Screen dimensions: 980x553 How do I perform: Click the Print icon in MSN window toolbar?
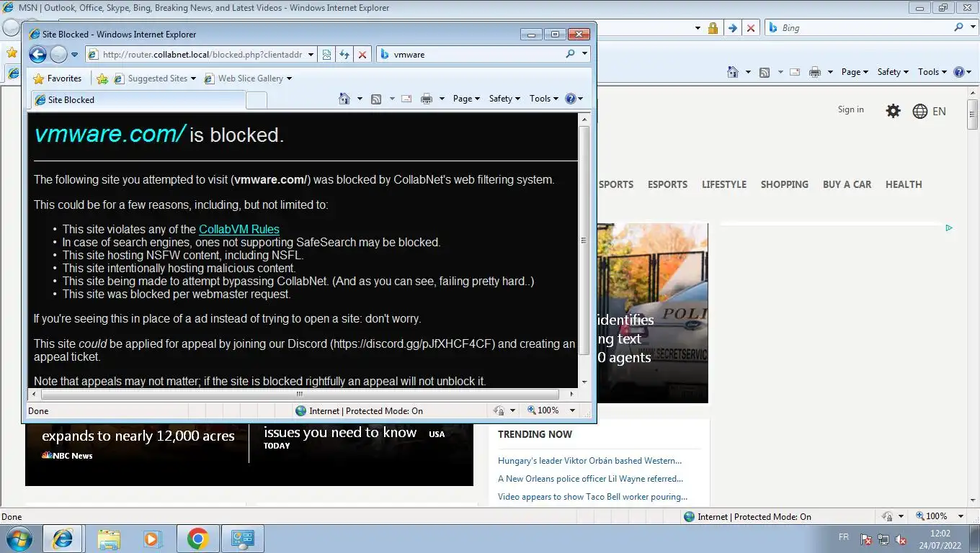(815, 72)
